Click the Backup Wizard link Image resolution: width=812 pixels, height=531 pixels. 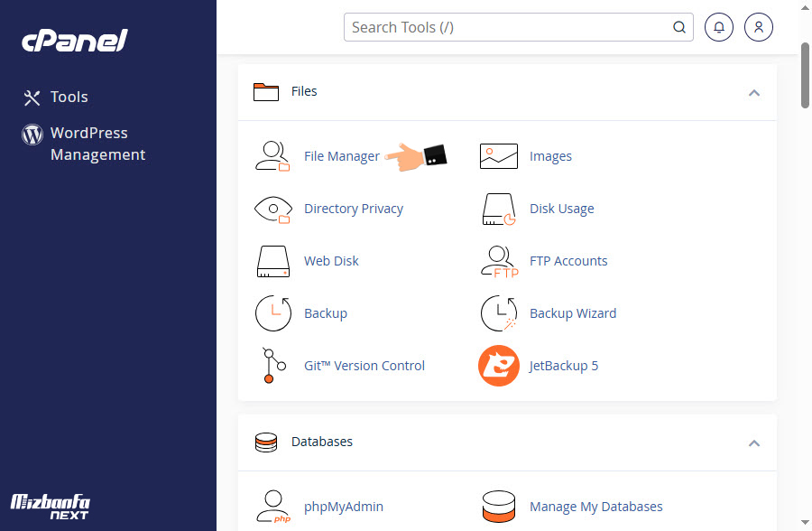(573, 313)
